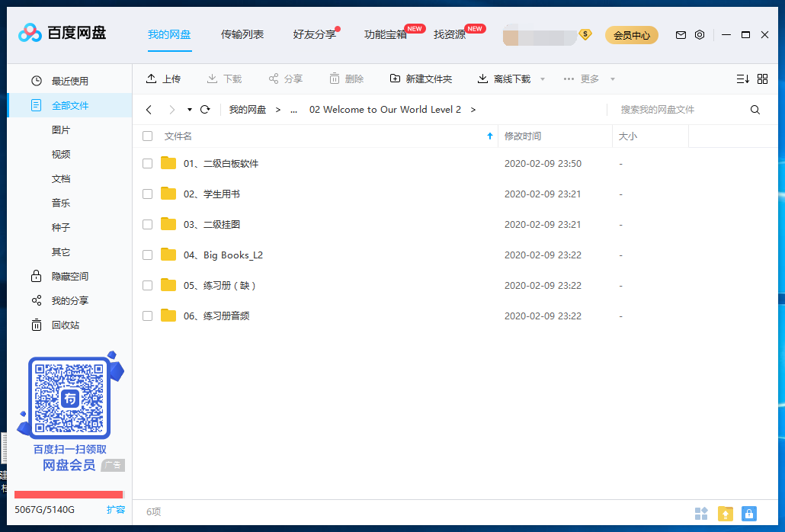Open navigation history dropdown triangle
The image size is (785, 532).
tap(189, 110)
